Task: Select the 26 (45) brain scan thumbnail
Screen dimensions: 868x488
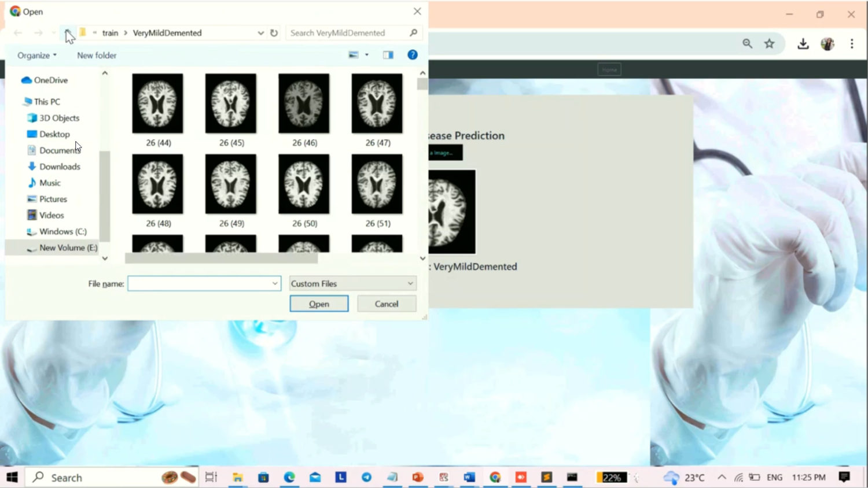Action: (x=231, y=104)
